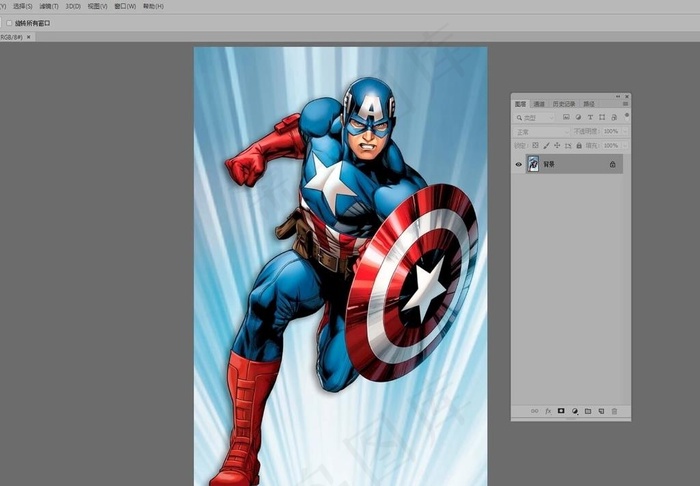Toggle lock position move icon

click(x=557, y=145)
